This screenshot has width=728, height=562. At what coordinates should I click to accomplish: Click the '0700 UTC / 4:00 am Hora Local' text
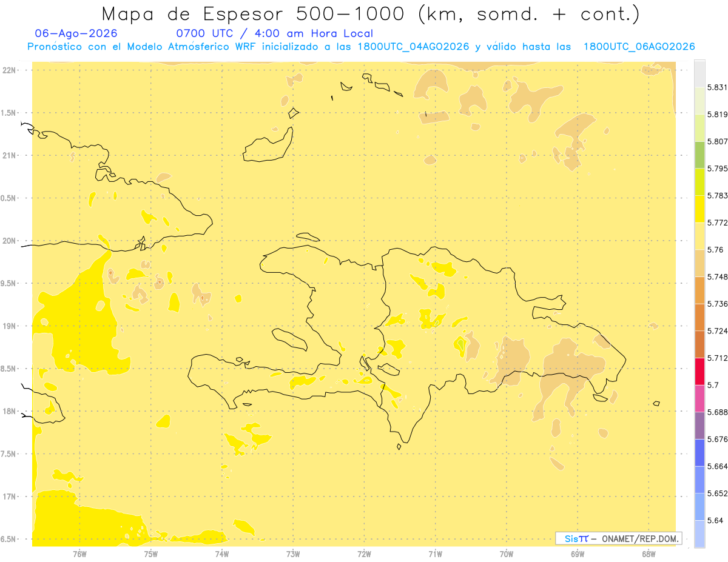tap(274, 33)
